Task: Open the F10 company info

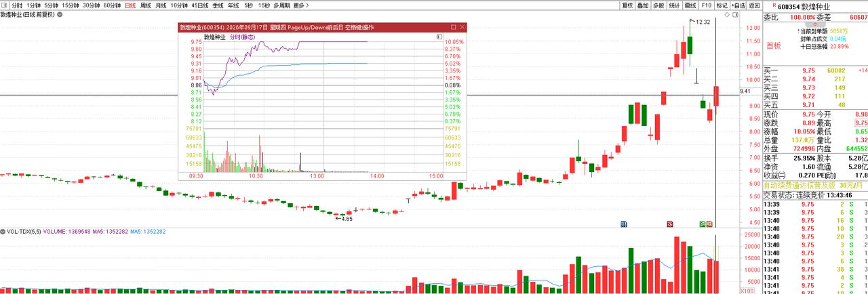Action: 707,5
